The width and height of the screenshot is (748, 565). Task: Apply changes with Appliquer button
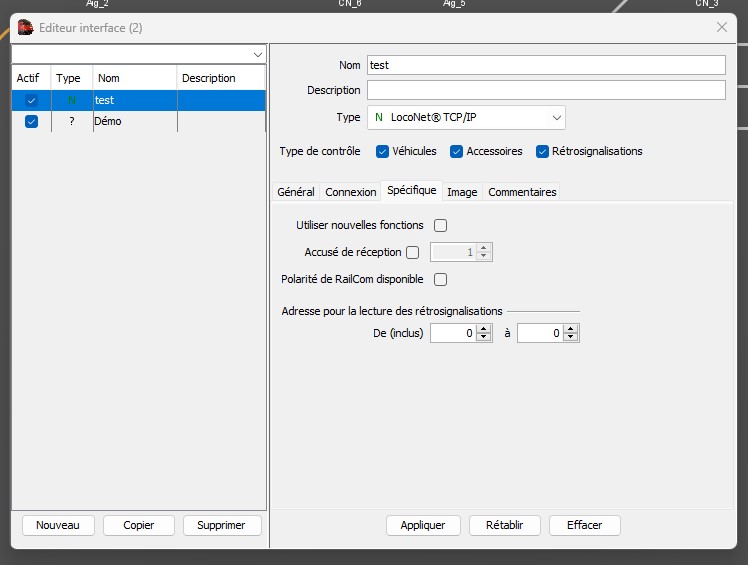[423, 525]
